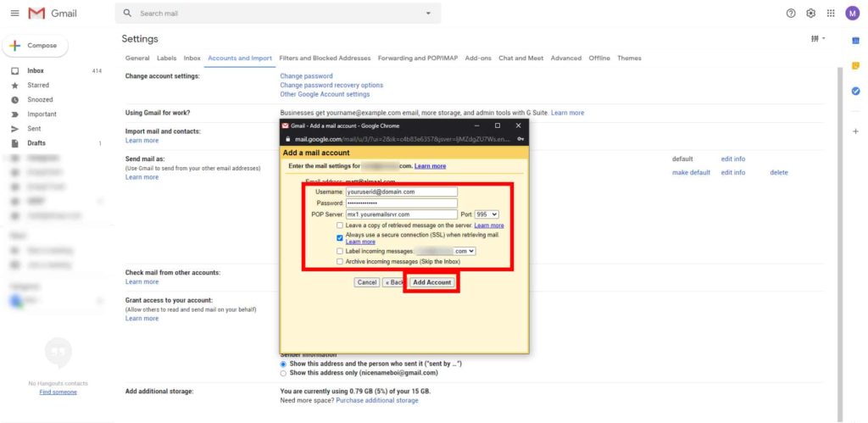Switch to the Labels settings tab

pyautogui.click(x=167, y=58)
